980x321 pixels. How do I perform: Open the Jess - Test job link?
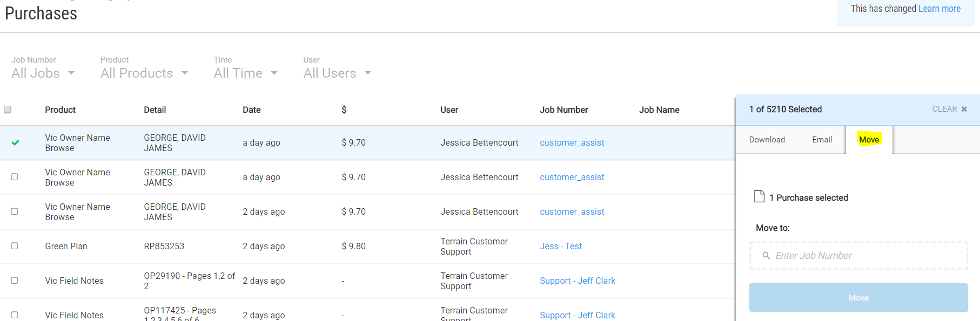[561, 247]
